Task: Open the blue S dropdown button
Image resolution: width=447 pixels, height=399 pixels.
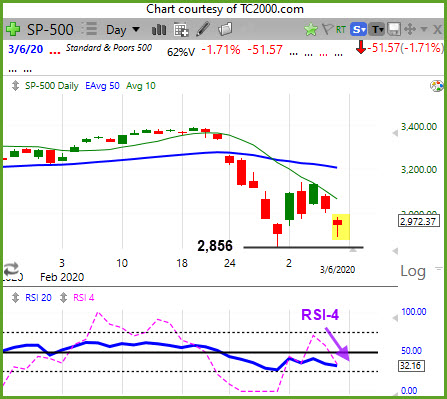Action: 358,30
